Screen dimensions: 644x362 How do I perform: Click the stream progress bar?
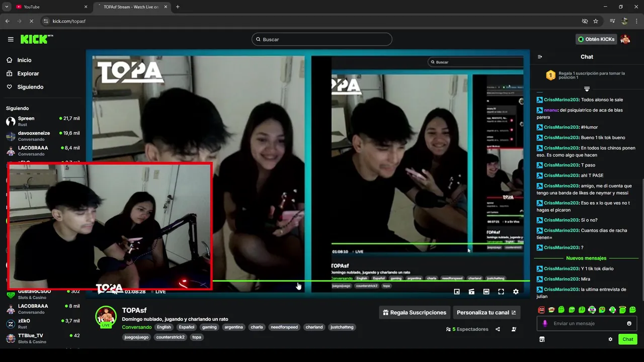pyautogui.click(x=371, y=281)
